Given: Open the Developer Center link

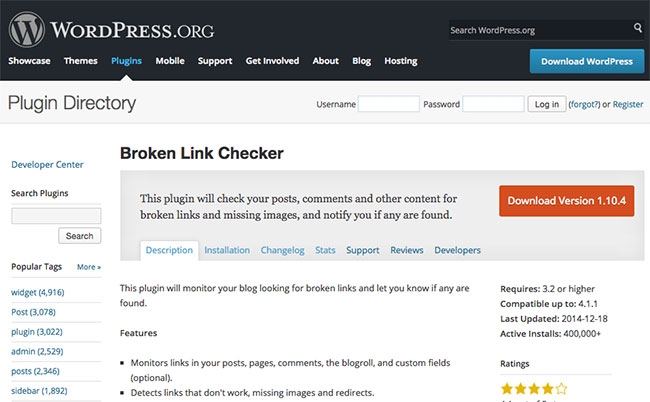Looking at the screenshot, I should click(x=47, y=165).
